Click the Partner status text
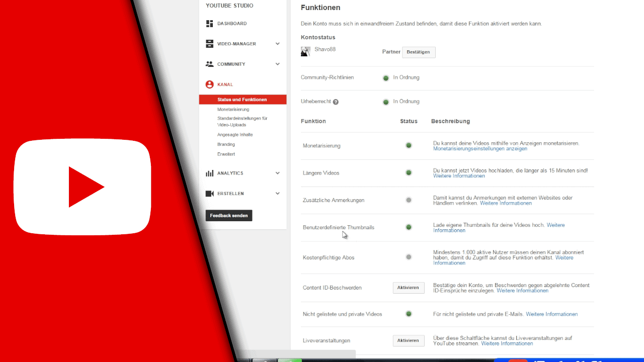 (x=391, y=52)
